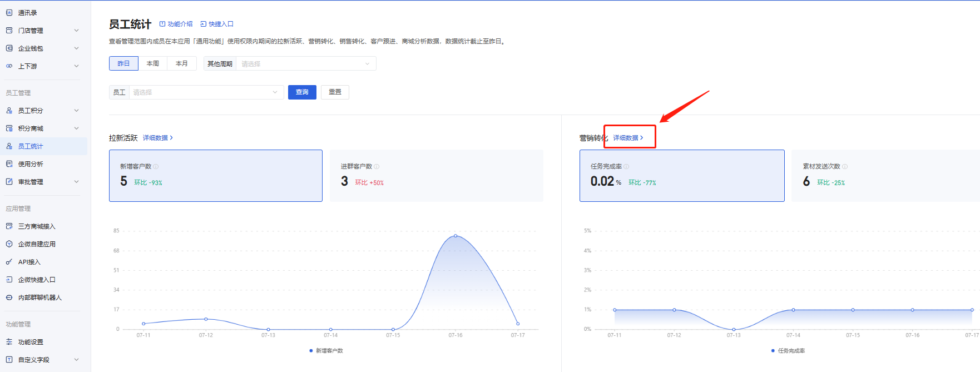The width and height of the screenshot is (980, 372).
Task: Click the info icon beside 新增客户数
Action: click(x=156, y=166)
